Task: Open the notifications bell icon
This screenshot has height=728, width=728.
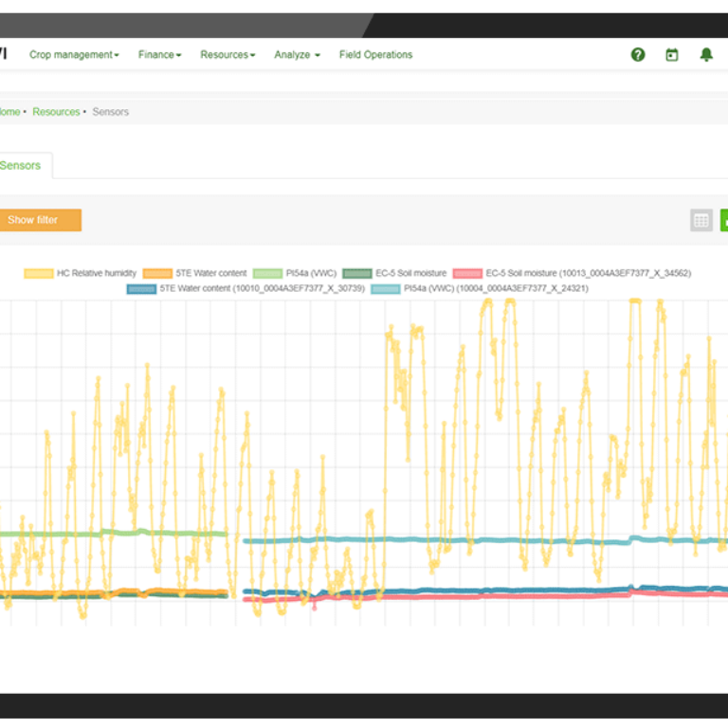Action: tap(706, 55)
